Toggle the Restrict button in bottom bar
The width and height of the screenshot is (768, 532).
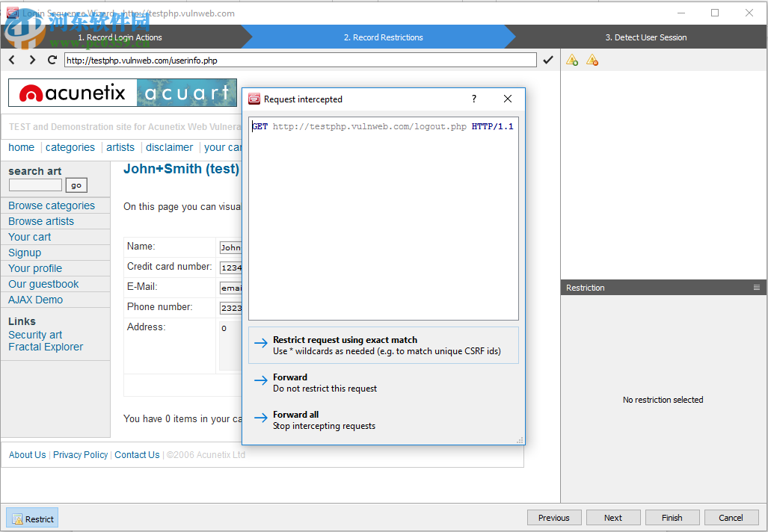32,519
